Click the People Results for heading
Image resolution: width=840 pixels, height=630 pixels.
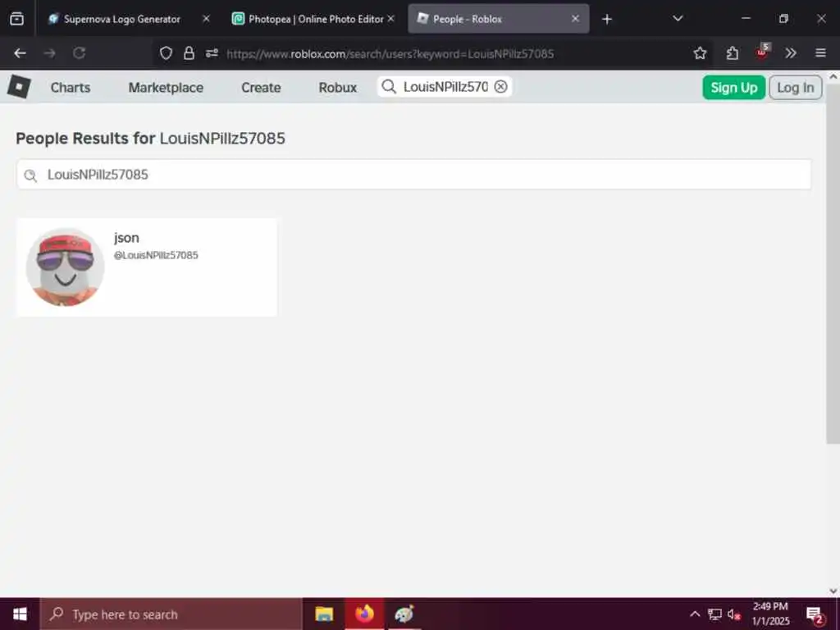pos(151,138)
